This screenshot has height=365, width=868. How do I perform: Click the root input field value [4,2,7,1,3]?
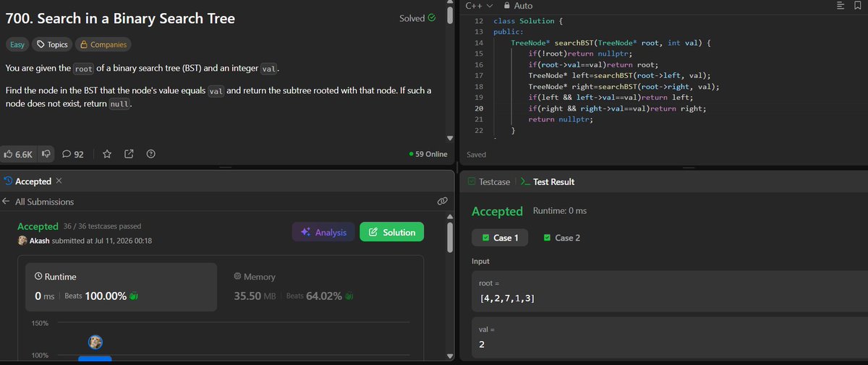tap(669, 293)
